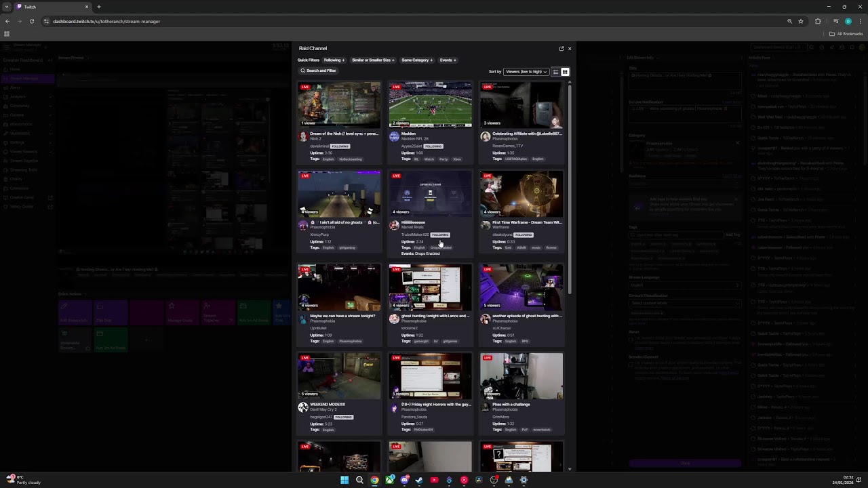The width and height of the screenshot is (868, 488).
Task: Click avatar of GrimMors channel
Action: click(x=485, y=407)
